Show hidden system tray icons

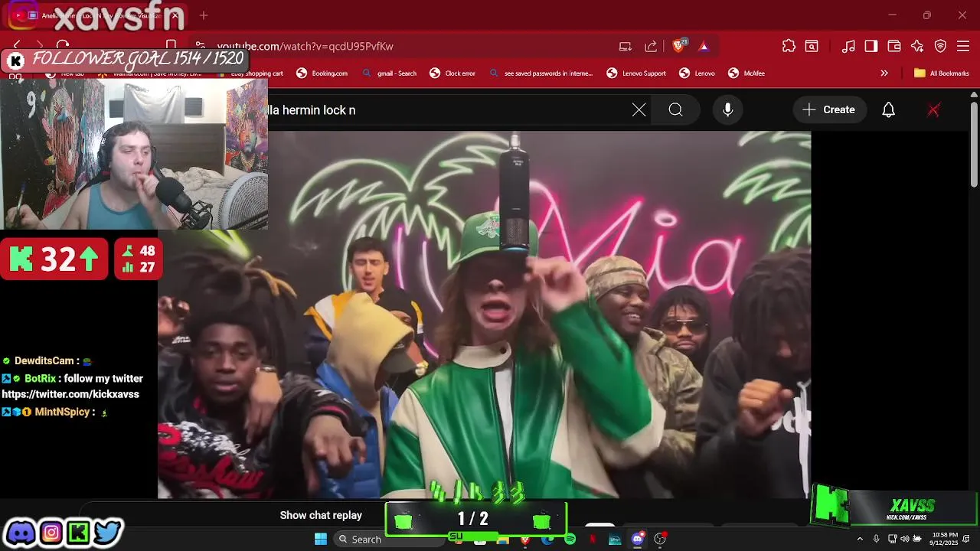pyautogui.click(x=860, y=539)
